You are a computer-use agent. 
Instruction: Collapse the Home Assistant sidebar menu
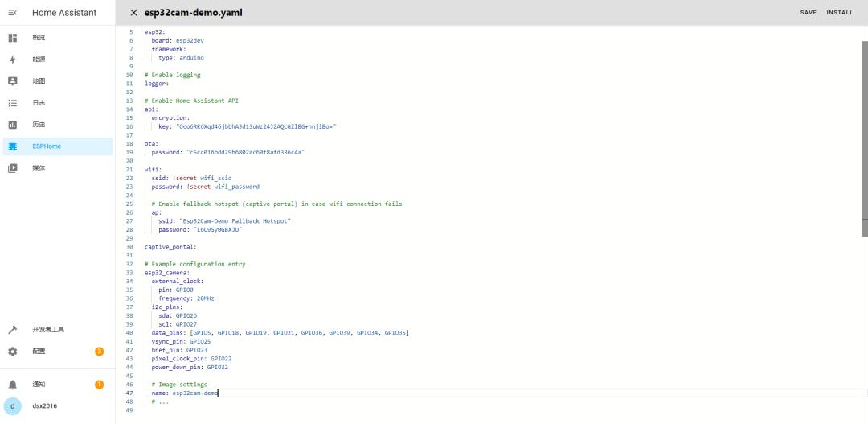[x=12, y=13]
